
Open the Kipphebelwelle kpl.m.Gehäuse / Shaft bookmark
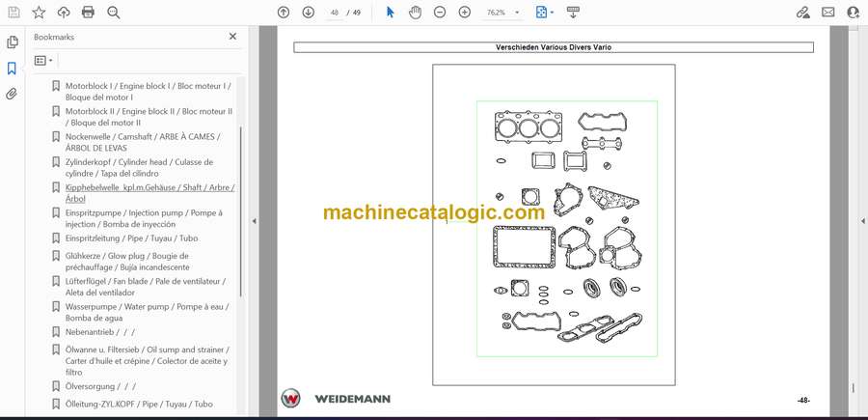(149, 193)
